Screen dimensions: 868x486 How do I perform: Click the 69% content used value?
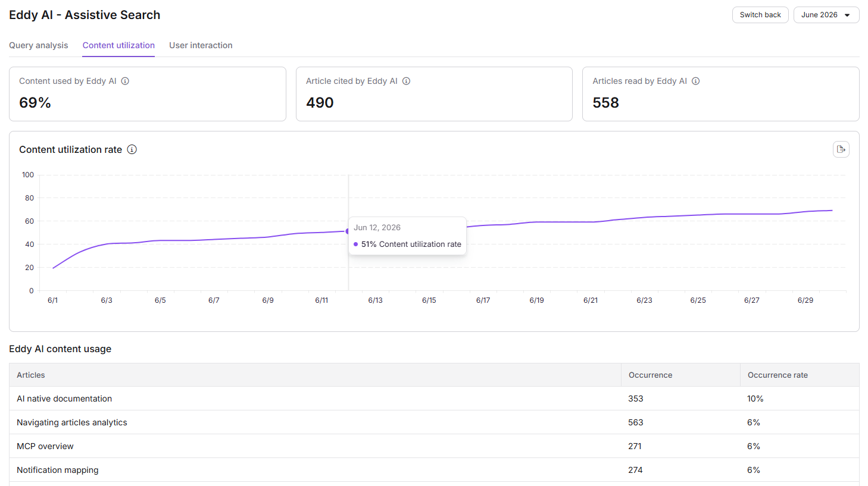pyautogui.click(x=35, y=103)
